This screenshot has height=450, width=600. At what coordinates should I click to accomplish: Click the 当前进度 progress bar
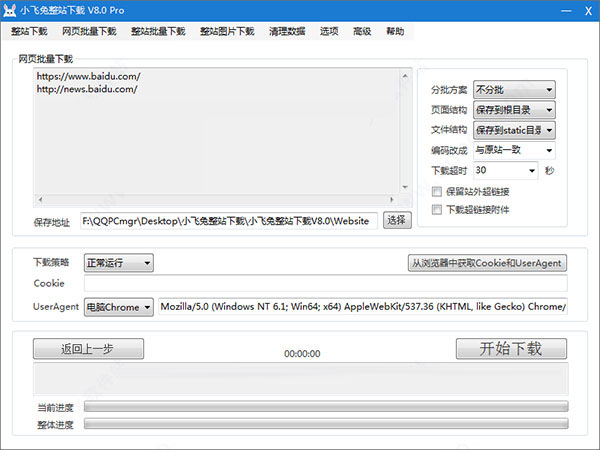pyautogui.click(x=326, y=406)
